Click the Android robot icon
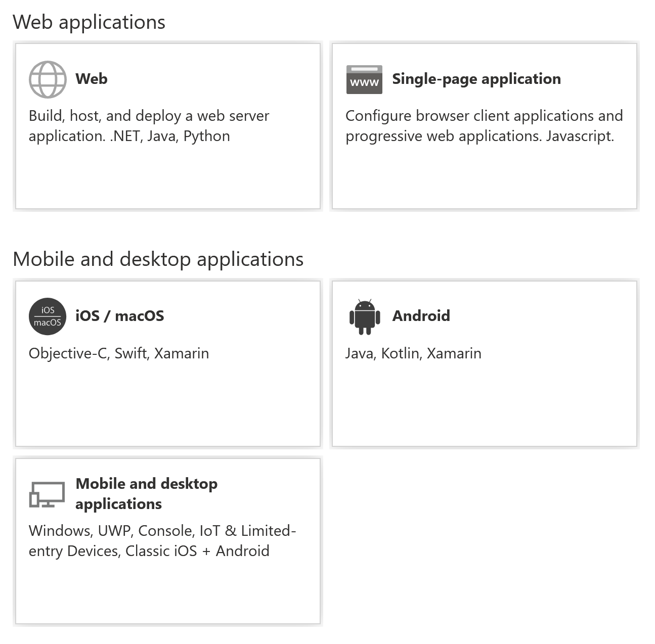655x644 pixels. tap(364, 316)
